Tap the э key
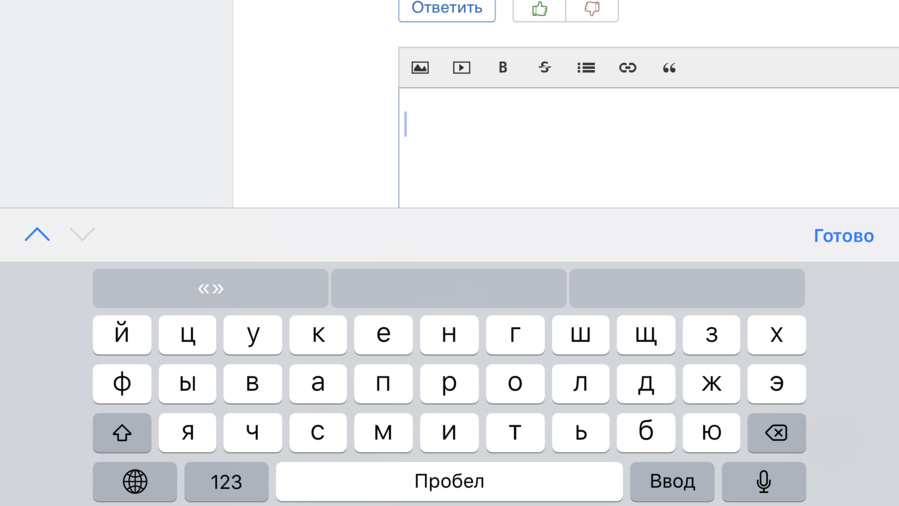The image size is (899, 506). click(x=776, y=383)
